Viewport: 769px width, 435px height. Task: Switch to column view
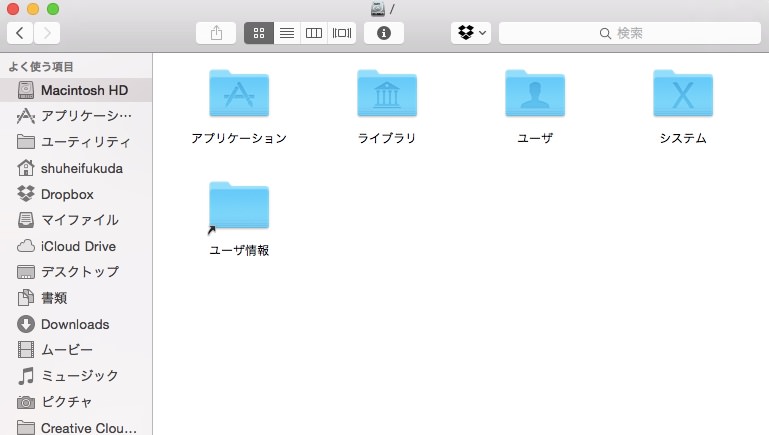point(314,33)
